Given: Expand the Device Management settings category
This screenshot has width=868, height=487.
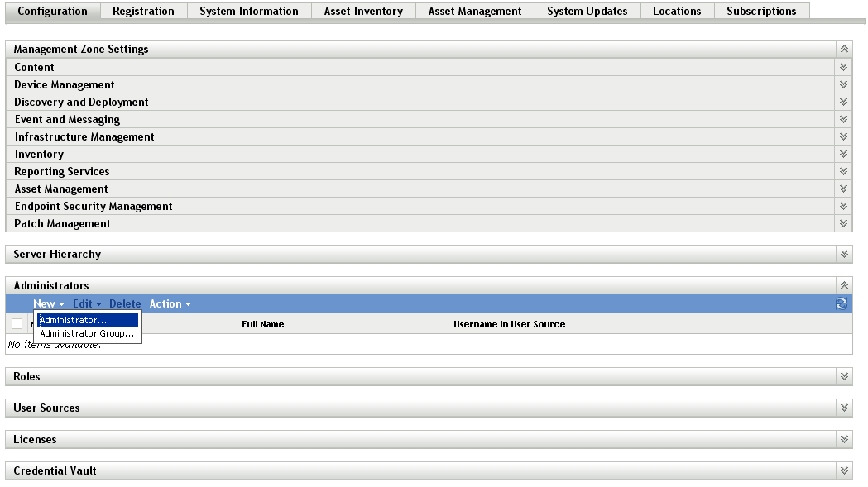Looking at the screenshot, I should (x=843, y=84).
